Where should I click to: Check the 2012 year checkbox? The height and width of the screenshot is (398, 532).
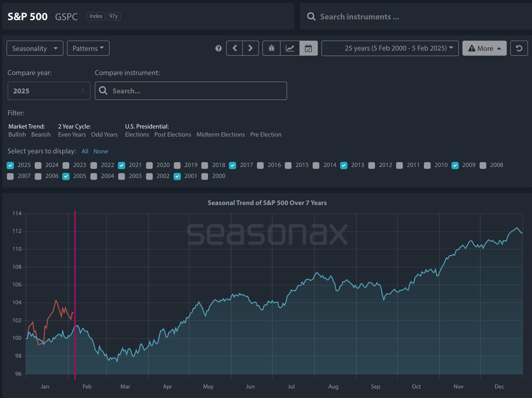[372, 165]
